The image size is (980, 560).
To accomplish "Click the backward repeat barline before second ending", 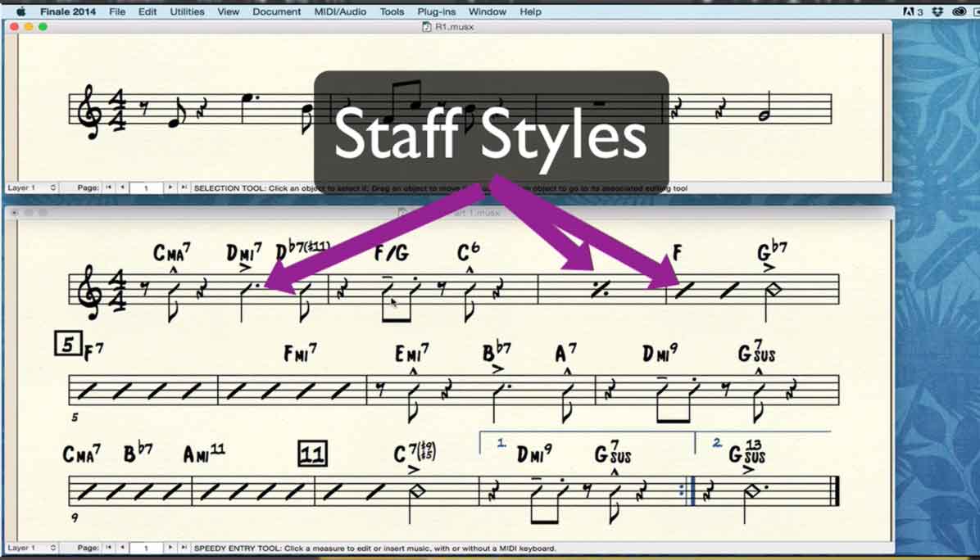I will (687, 490).
